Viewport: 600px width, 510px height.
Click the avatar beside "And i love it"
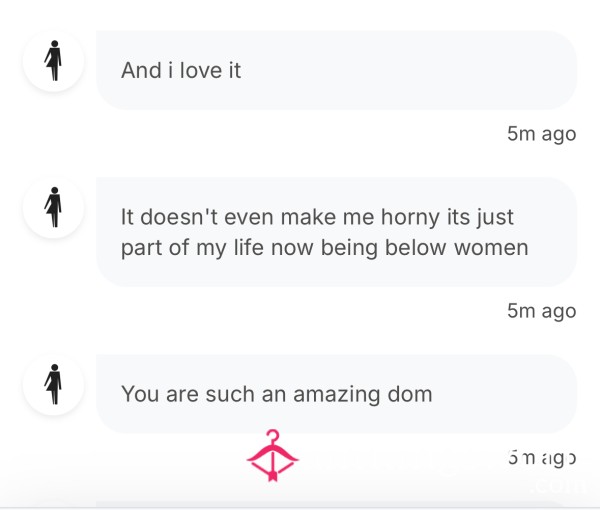(54, 61)
